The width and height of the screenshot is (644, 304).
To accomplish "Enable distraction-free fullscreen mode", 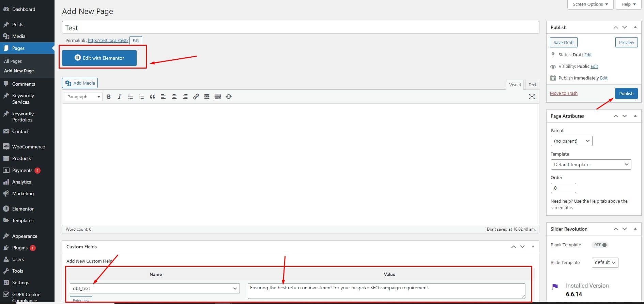I will point(532,97).
